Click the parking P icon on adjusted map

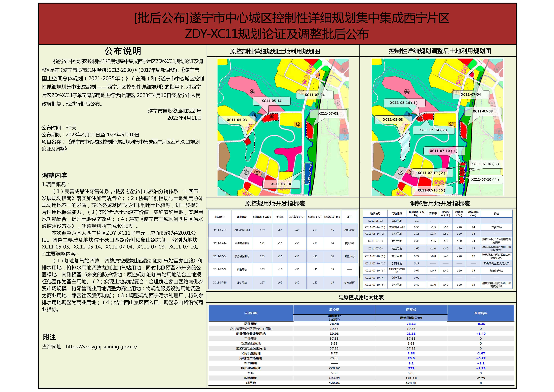[400, 172]
